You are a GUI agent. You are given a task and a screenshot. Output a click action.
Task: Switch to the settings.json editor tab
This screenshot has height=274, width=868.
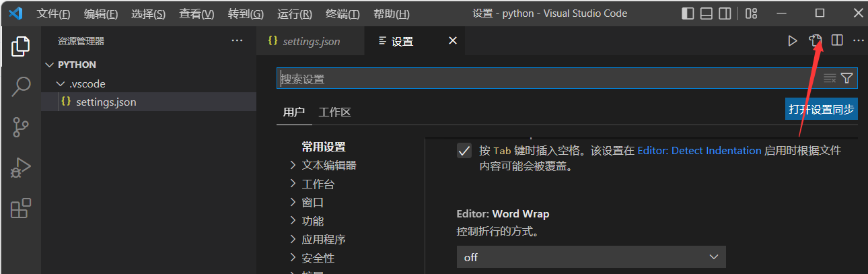(310, 41)
